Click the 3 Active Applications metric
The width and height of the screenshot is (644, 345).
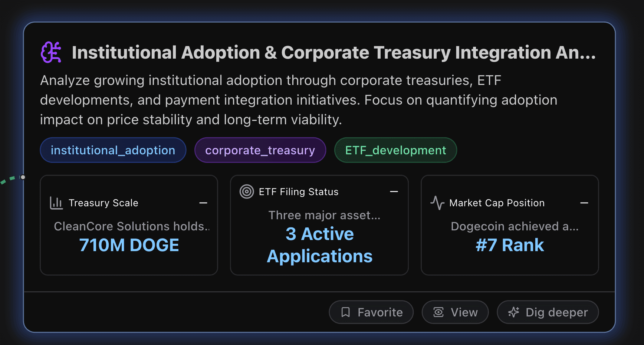(x=319, y=245)
